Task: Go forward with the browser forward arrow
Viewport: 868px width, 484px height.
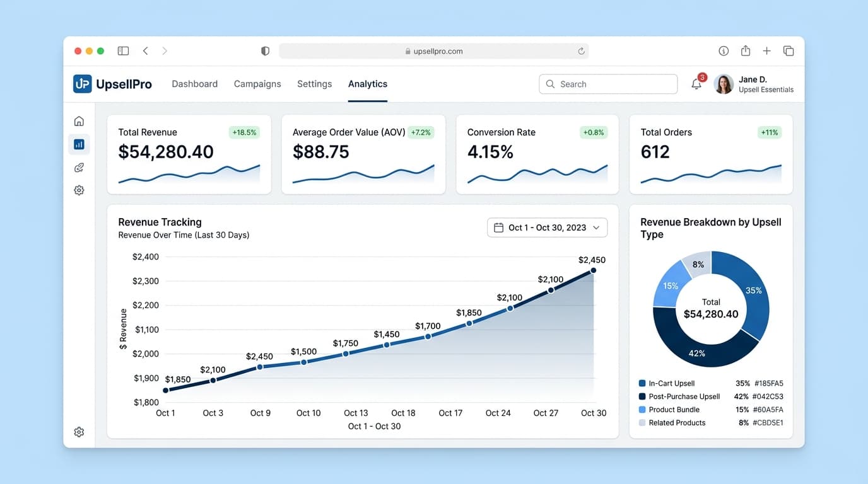Action: [165, 51]
